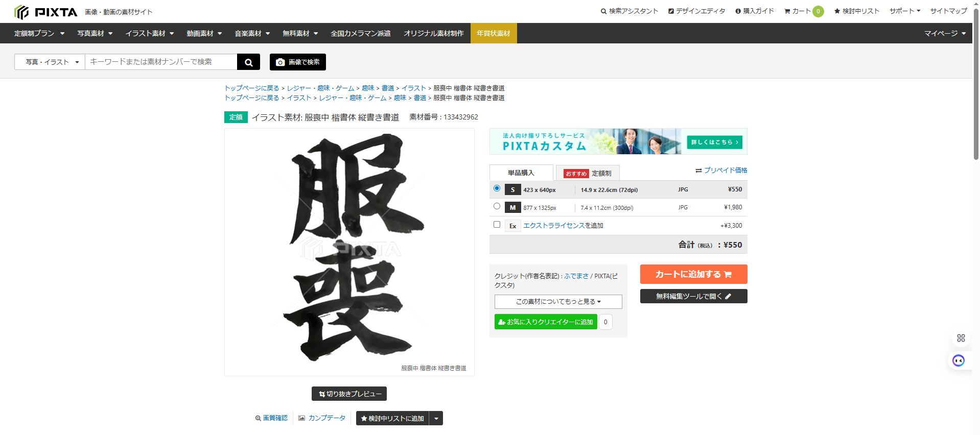Click カートに追加する button
The width and height of the screenshot is (980, 435).
tap(693, 274)
